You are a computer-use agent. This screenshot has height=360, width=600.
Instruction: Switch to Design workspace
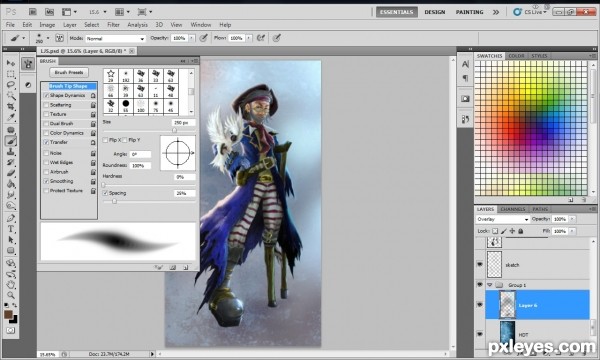(435, 12)
